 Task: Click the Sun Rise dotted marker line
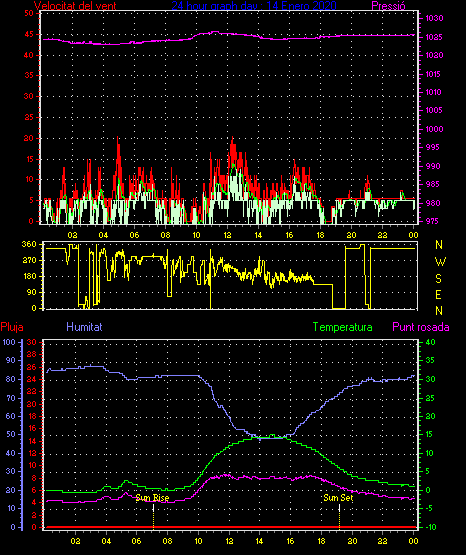click(x=153, y=517)
